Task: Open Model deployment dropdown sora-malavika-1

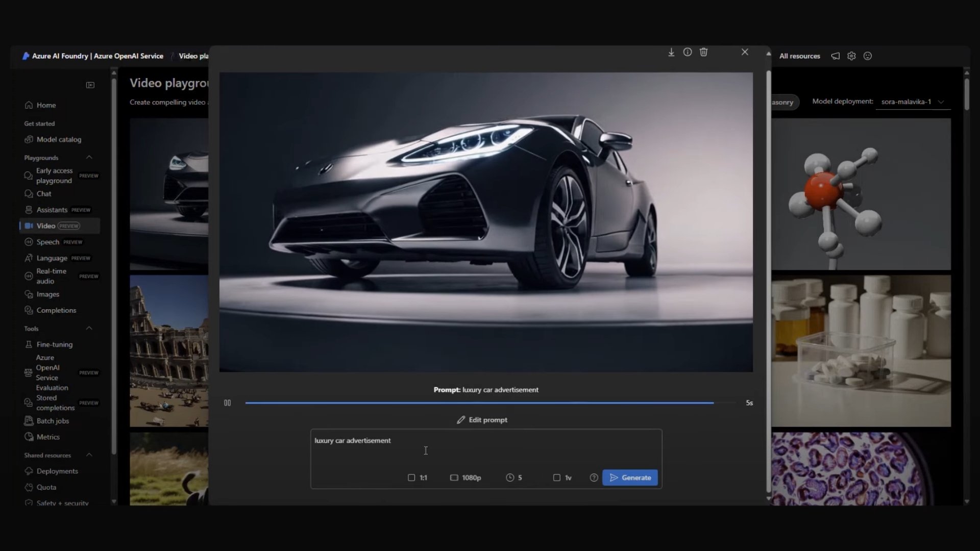Action: click(x=912, y=102)
